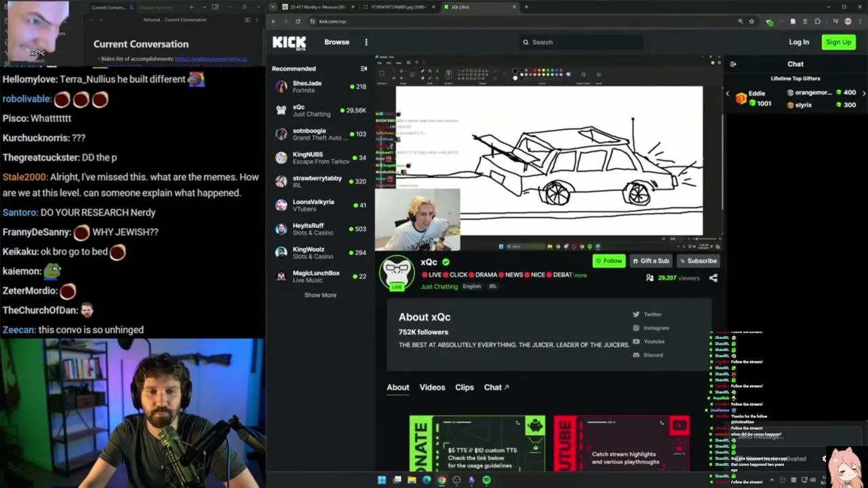The width and height of the screenshot is (868, 488).
Task: Open xQc's Youtube link
Action: pos(648,342)
